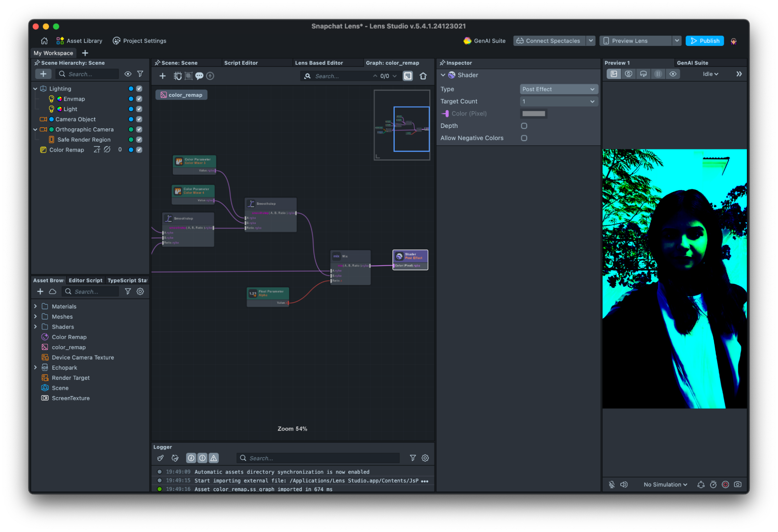
Task: Enable Allow Negative Colors checkbox
Action: pyautogui.click(x=524, y=138)
